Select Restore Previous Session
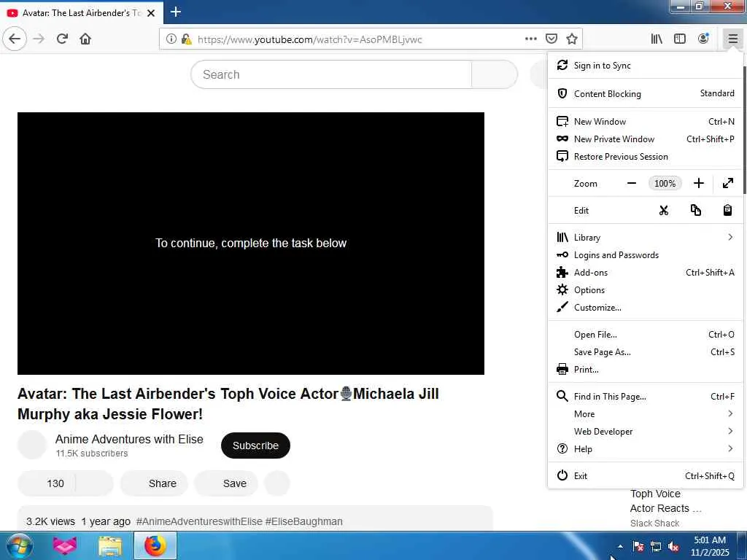 tap(646, 157)
